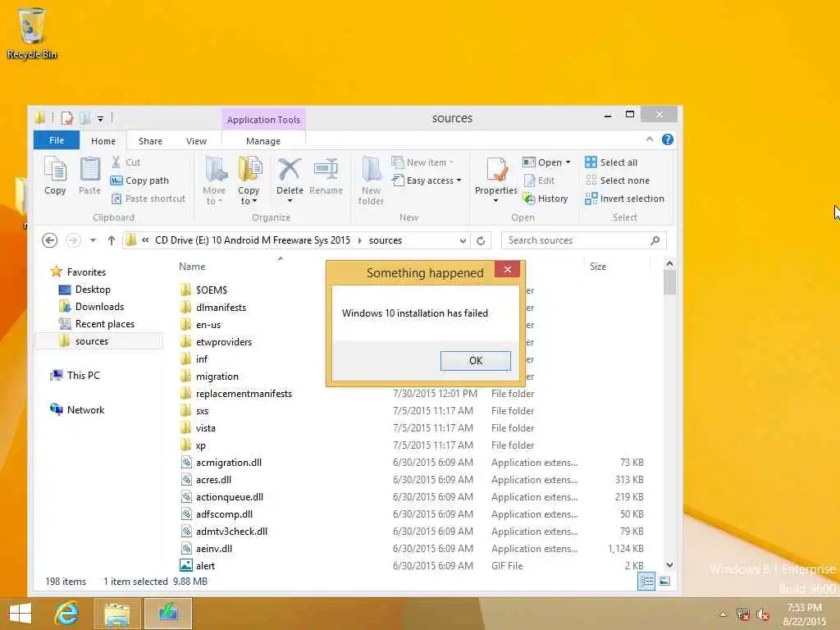
Task: Click the Search sources input field
Action: (x=583, y=240)
